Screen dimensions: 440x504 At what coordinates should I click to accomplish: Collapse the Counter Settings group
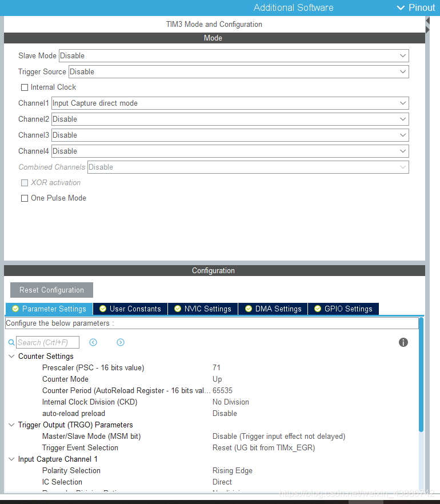tap(11, 356)
